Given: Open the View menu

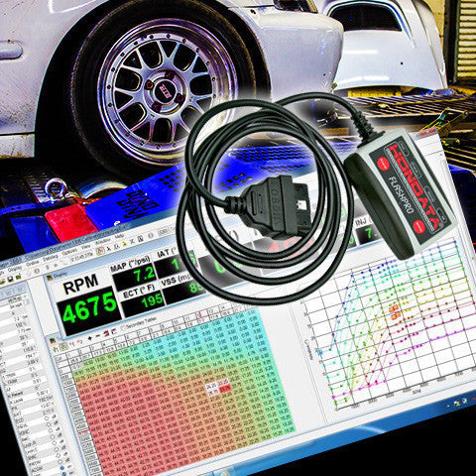Looking at the screenshot, I should [86, 246].
